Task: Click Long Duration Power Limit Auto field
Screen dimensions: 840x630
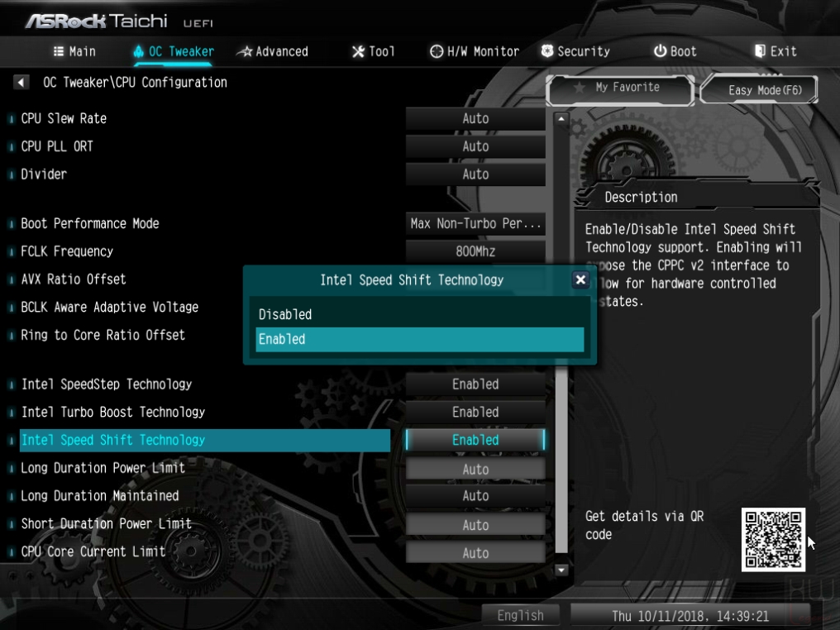Action: pyautogui.click(x=475, y=470)
